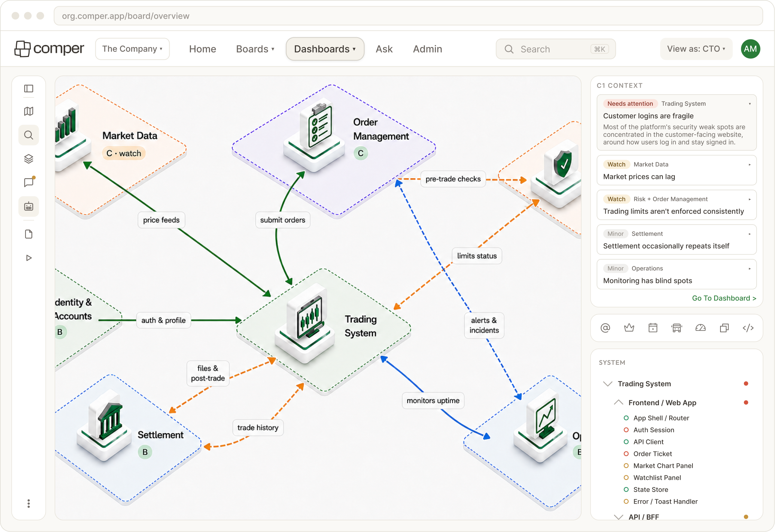Open the Ask tab
The image size is (775, 532).
(384, 49)
